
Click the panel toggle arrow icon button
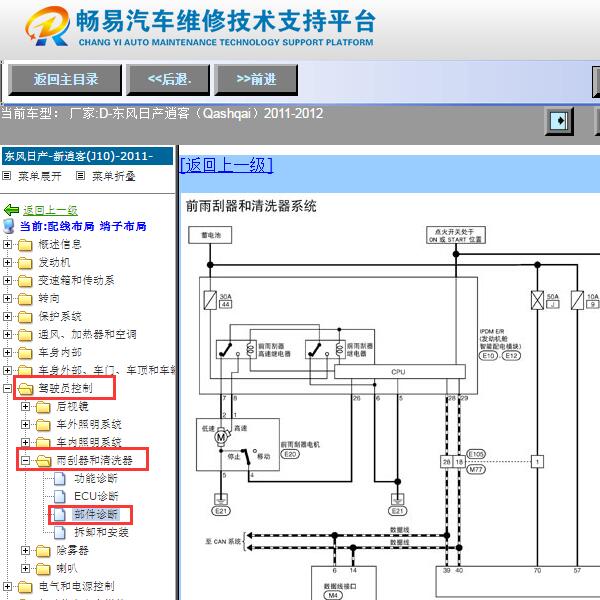559,121
